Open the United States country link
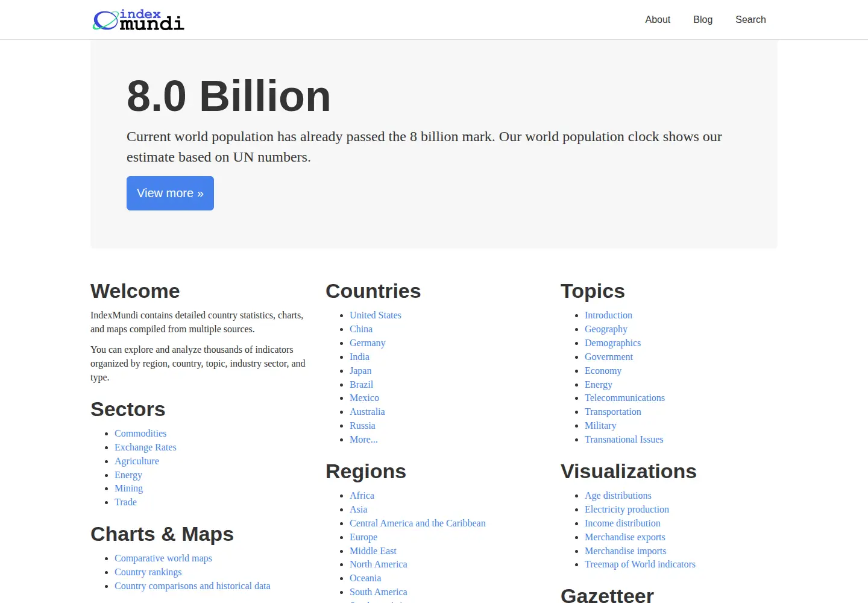The height and width of the screenshot is (603, 868). [x=375, y=315]
